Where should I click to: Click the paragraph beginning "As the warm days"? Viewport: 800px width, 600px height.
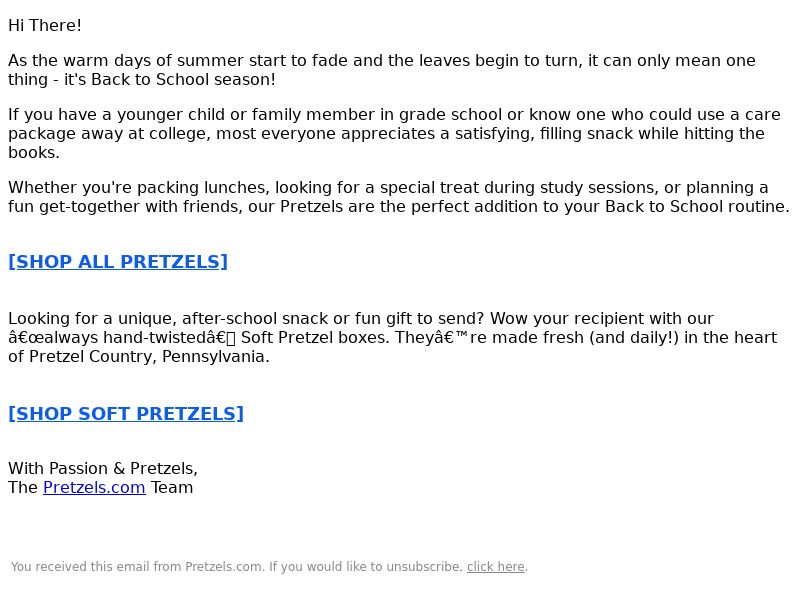pyautogui.click(x=382, y=70)
